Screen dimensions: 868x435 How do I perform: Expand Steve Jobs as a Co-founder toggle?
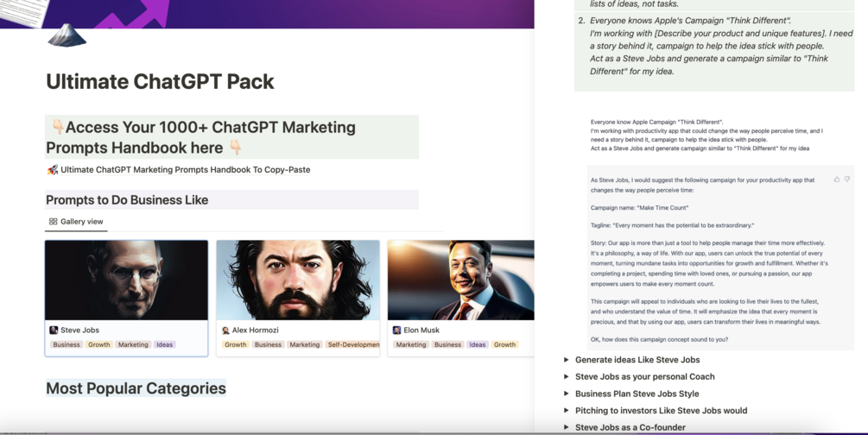click(x=567, y=427)
